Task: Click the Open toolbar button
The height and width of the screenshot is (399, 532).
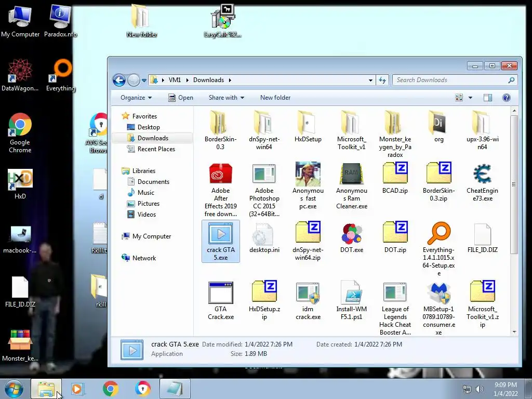Action: [180, 98]
